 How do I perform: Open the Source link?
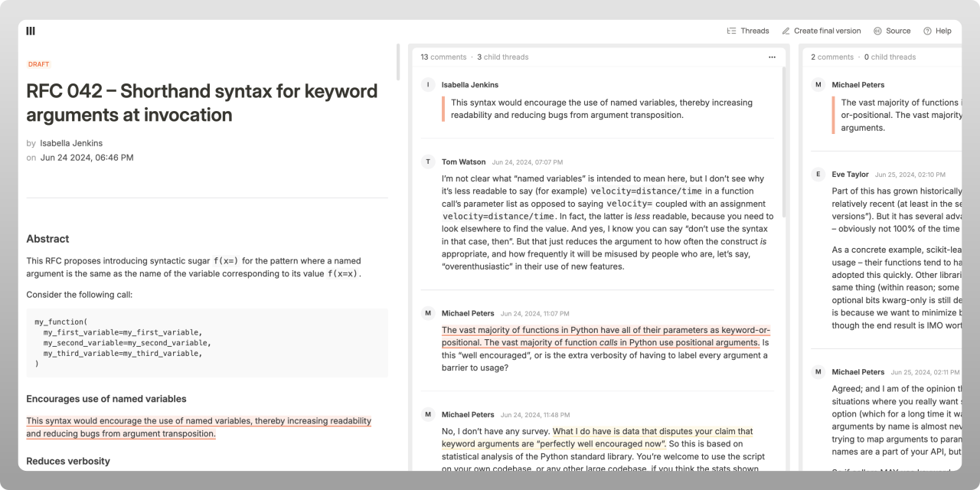892,31
